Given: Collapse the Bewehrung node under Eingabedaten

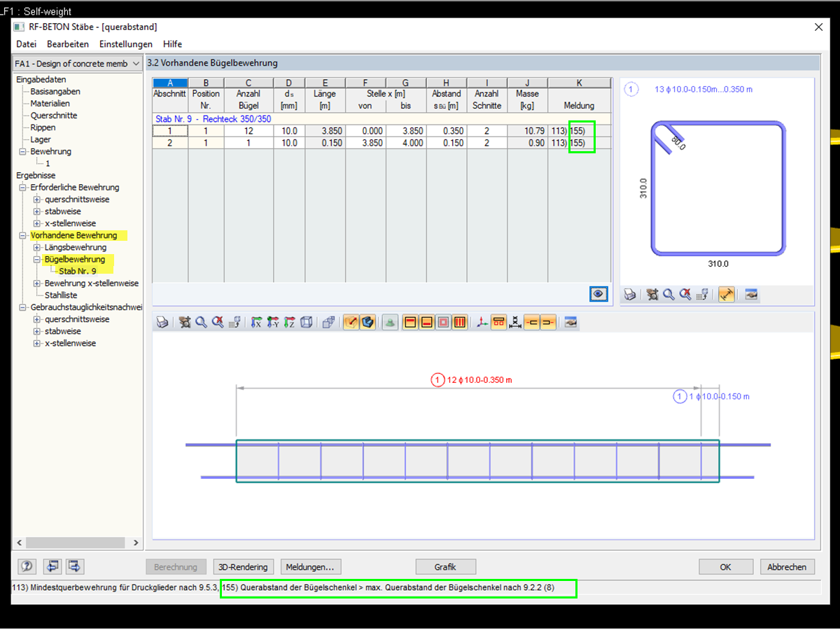Looking at the screenshot, I should click(23, 152).
